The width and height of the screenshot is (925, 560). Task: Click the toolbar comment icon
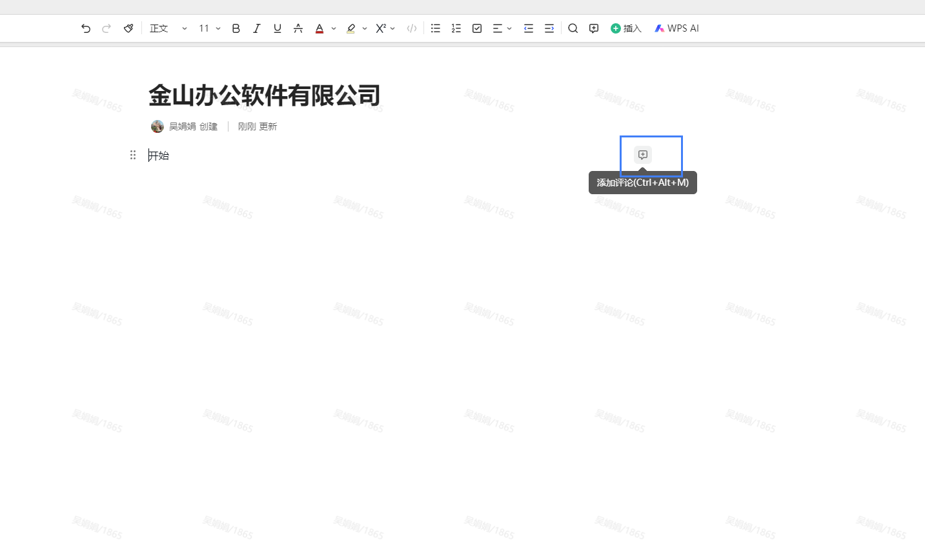(x=594, y=28)
